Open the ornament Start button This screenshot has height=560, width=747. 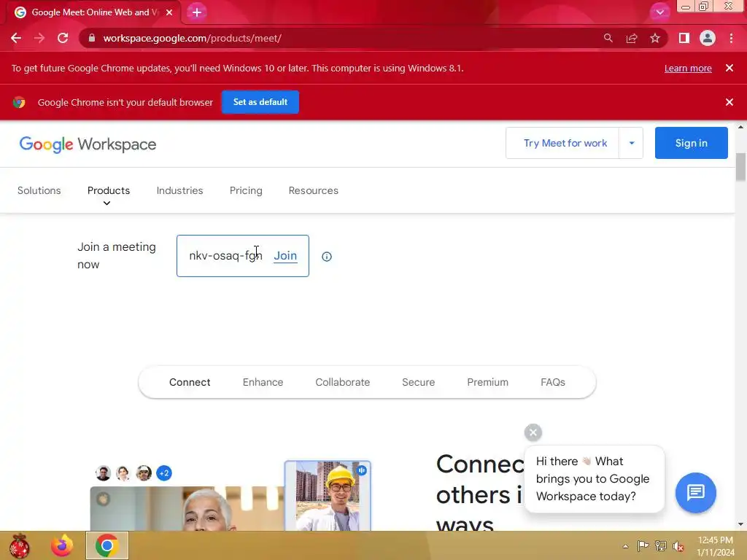pos(19,545)
